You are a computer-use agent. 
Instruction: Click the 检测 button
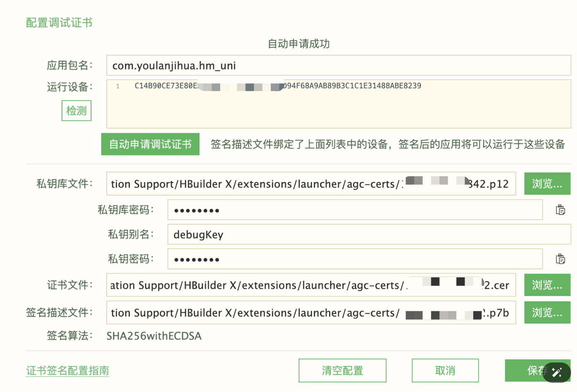pos(76,111)
